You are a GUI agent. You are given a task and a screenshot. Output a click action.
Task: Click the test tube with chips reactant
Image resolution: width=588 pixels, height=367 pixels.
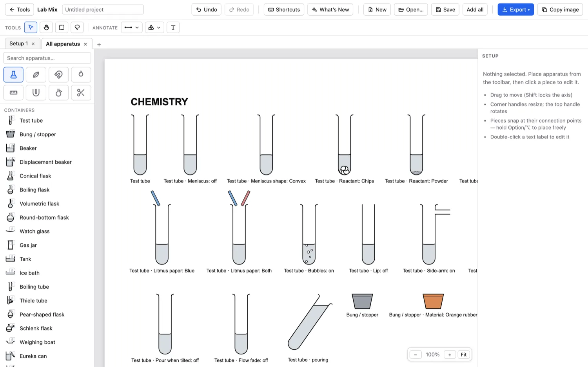345,145
